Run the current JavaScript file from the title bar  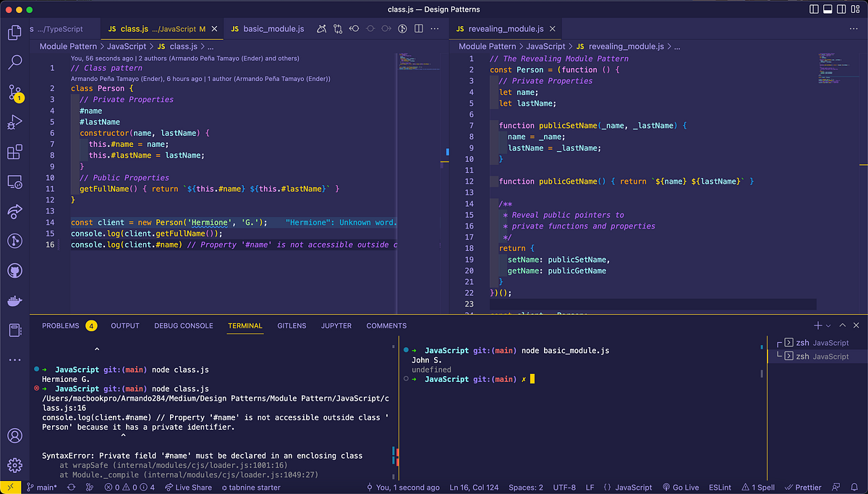point(402,28)
